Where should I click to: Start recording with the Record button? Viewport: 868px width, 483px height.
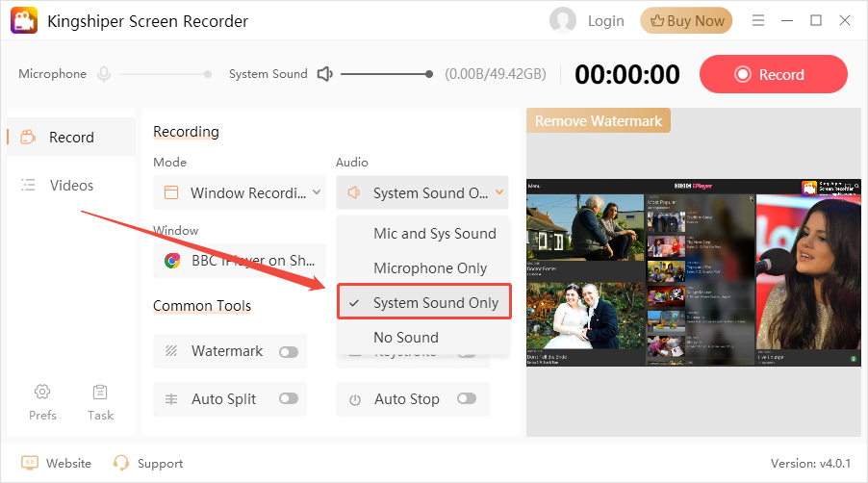click(774, 74)
